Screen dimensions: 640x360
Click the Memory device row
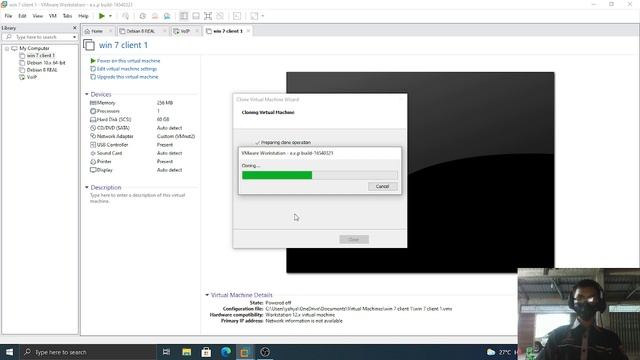pyautogui.click(x=143, y=103)
